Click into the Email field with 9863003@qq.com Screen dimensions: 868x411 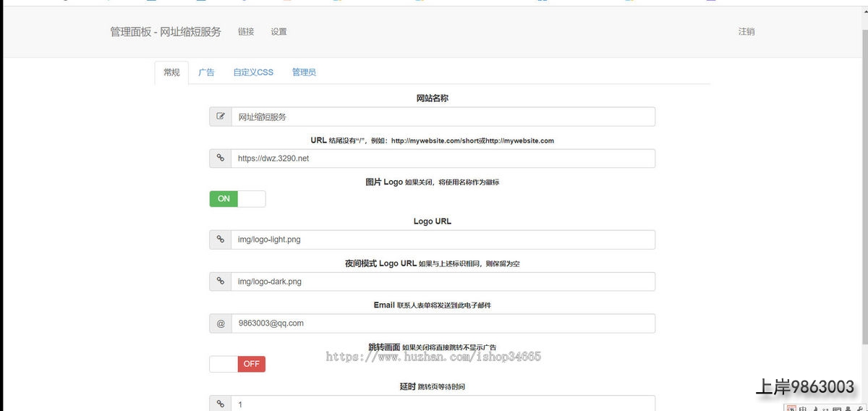pyautogui.click(x=443, y=323)
